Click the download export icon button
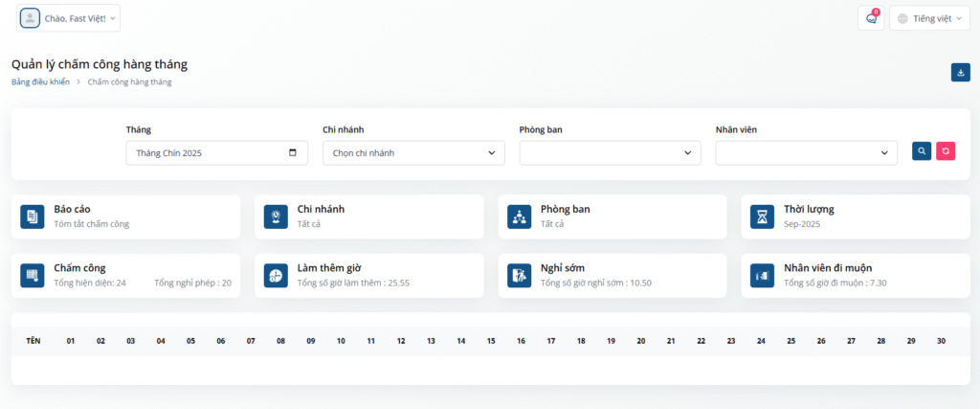980x409 pixels. pyautogui.click(x=960, y=73)
